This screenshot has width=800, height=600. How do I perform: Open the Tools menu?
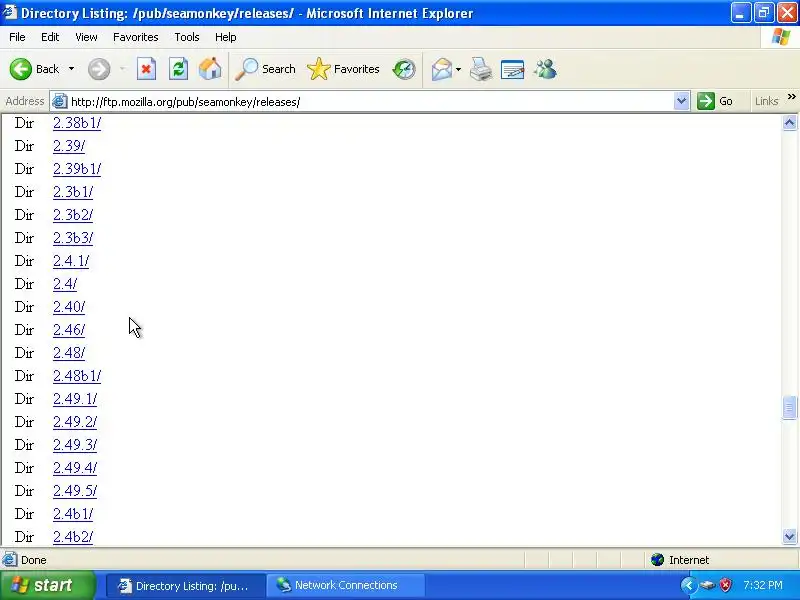187,37
